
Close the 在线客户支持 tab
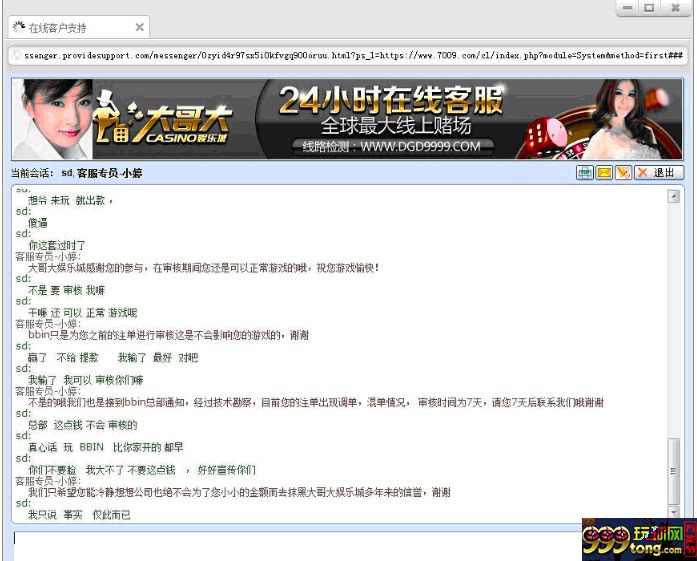[x=140, y=28]
